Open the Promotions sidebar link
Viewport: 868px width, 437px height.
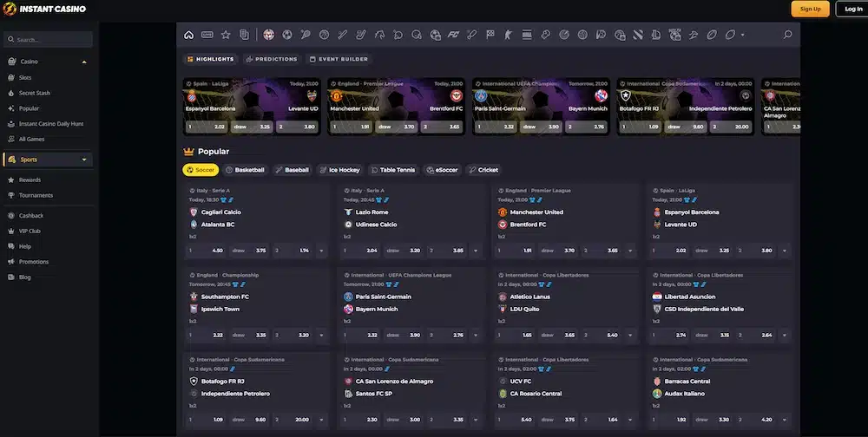(34, 262)
